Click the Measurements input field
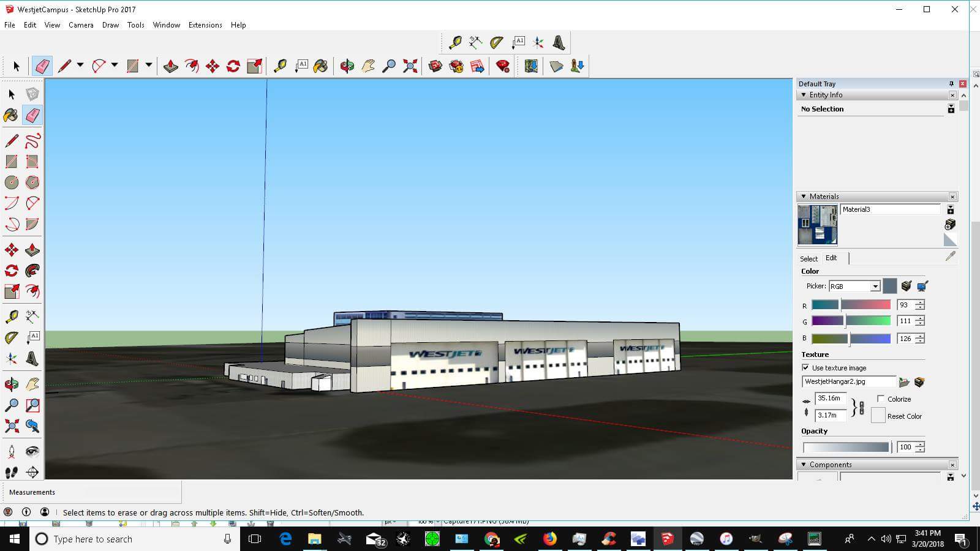 (92, 492)
